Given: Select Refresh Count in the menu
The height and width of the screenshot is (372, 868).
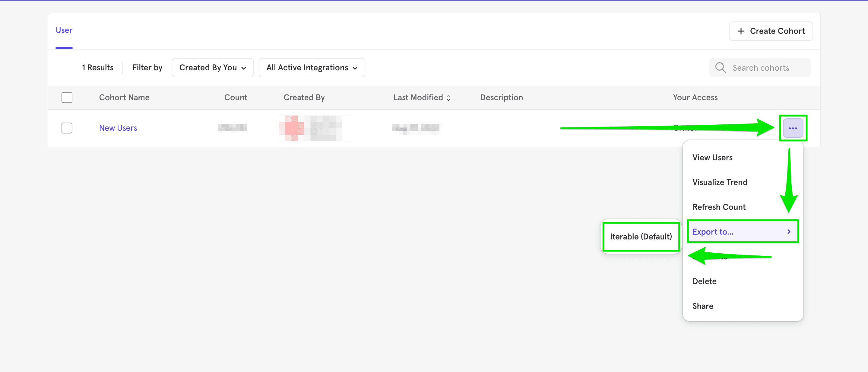Looking at the screenshot, I should click(719, 207).
